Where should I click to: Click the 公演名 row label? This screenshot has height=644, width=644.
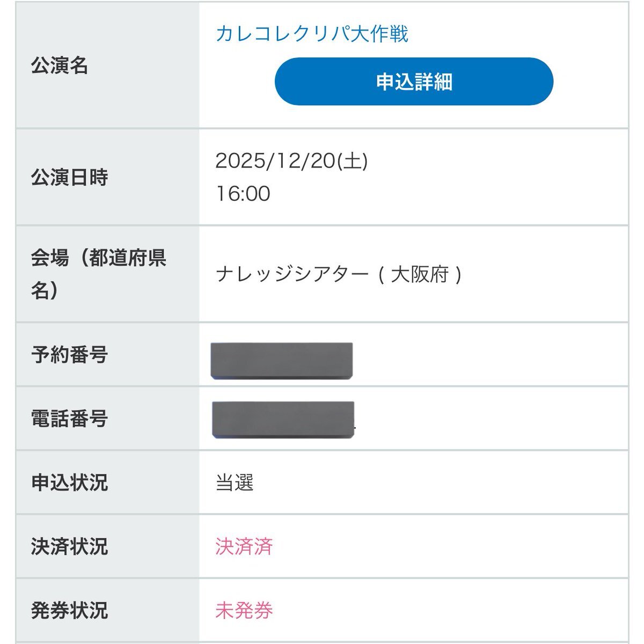pyautogui.click(x=60, y=65)
